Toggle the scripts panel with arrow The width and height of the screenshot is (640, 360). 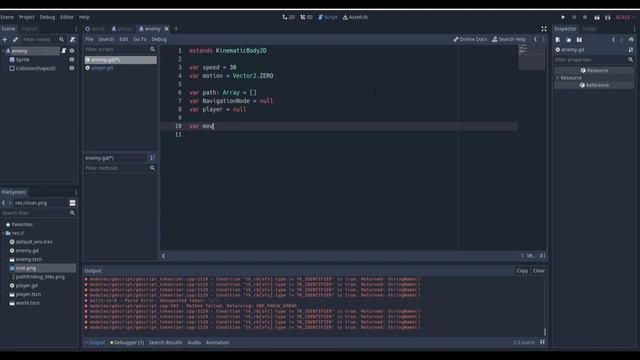(164, 256)
